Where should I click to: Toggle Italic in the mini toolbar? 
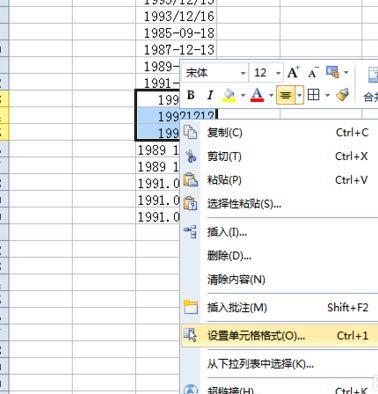tap(210, 95)
